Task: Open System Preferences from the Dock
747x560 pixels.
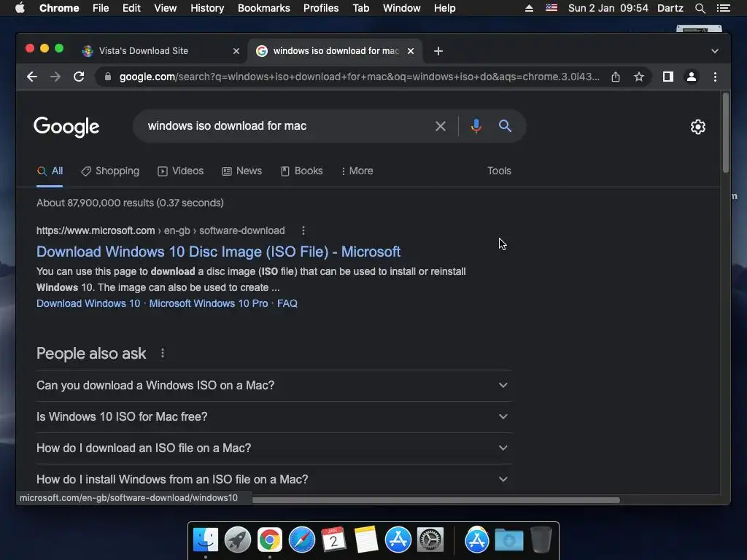Action: [430, 540]
